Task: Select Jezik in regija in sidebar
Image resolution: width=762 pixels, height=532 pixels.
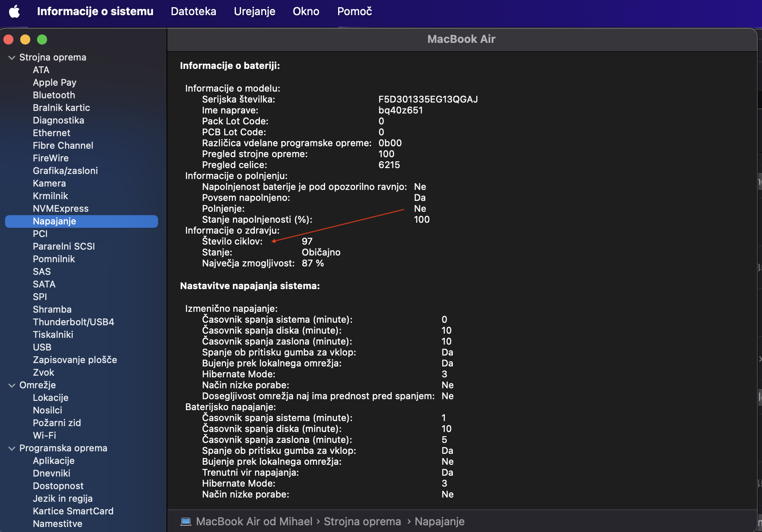Action: pos(63,498)
